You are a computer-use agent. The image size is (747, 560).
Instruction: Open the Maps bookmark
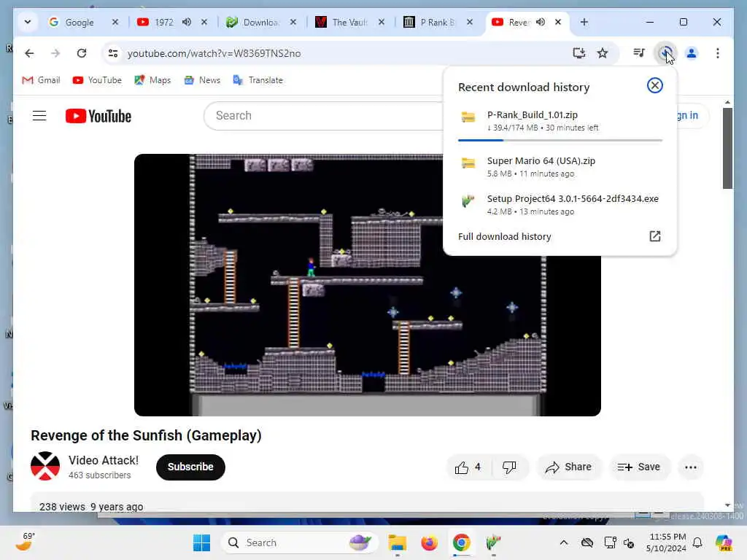(152, 80)
